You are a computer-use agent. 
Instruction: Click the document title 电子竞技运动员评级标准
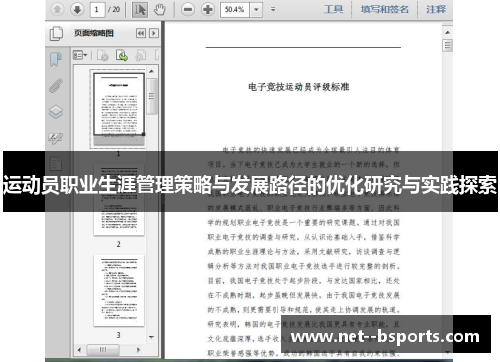click(299, 87)
